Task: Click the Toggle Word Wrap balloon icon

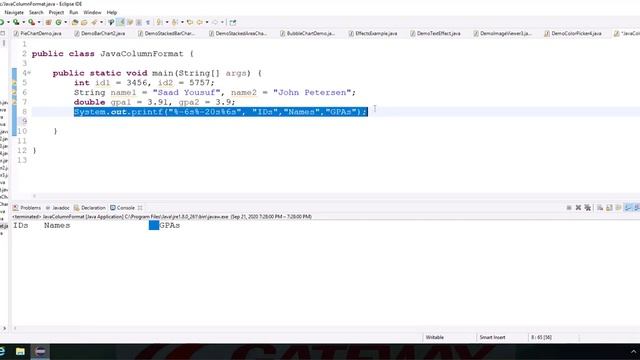Action: coord(111,22)
